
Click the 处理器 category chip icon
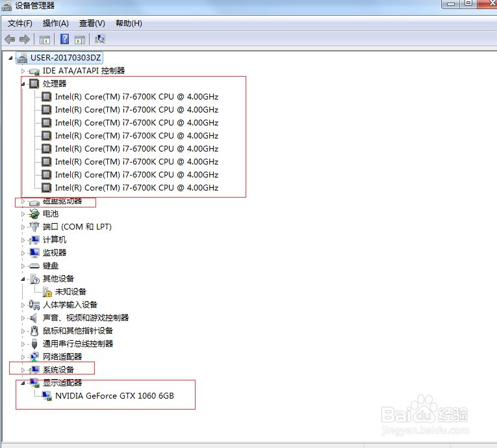coord(34,84)
